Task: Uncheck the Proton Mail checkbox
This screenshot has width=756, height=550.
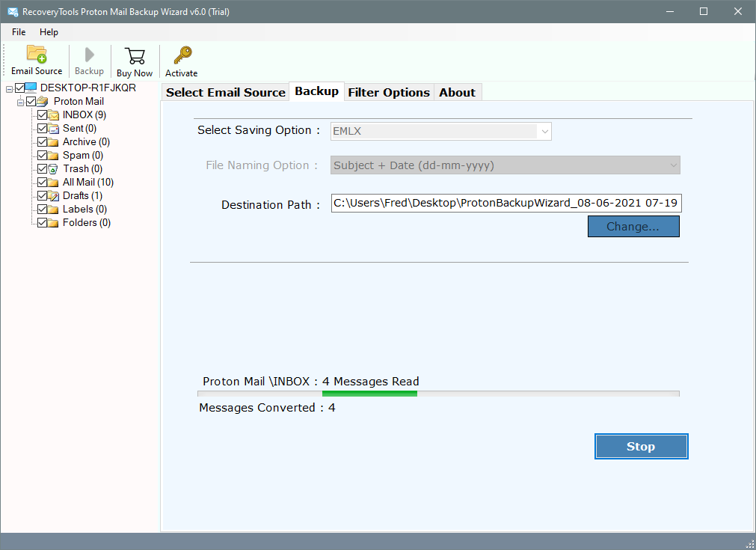Action: click(x=31, y=101)
